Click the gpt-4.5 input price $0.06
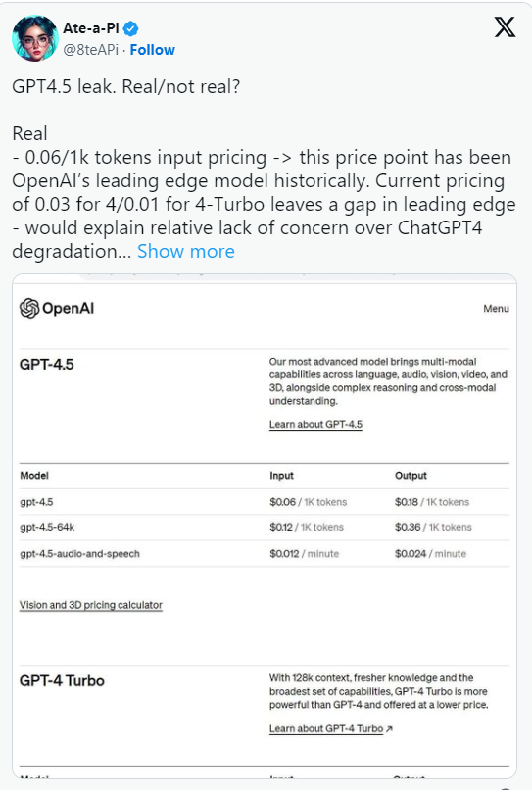 [282, 502]
